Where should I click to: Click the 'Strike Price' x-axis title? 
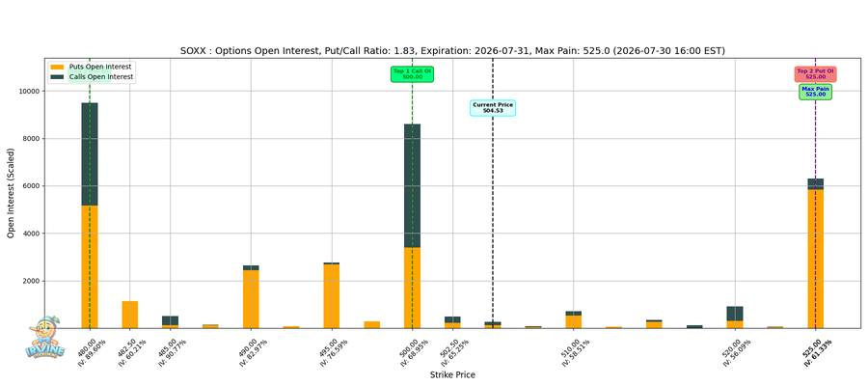452,375
